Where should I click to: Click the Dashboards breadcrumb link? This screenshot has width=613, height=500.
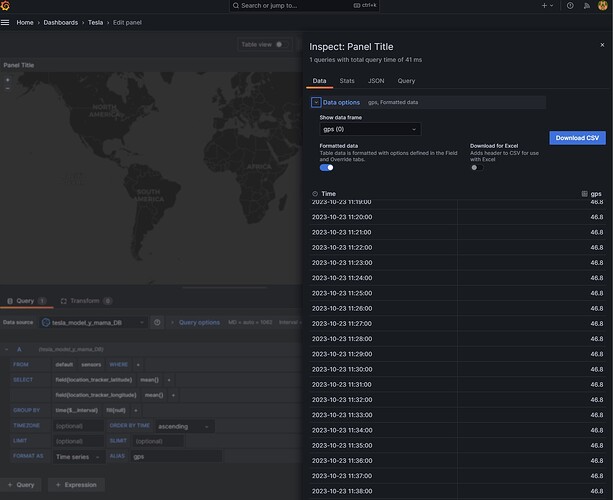[x=60, y=22]
